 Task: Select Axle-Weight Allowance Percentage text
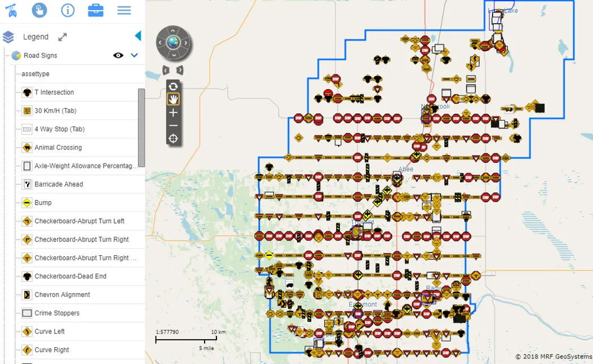86,166
